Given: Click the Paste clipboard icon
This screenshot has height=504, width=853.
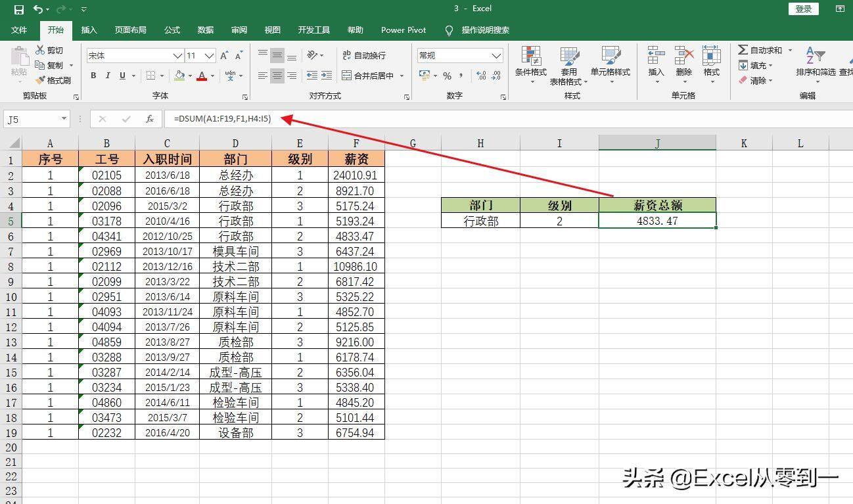Looking at the screenshot, I should (19, 56).
